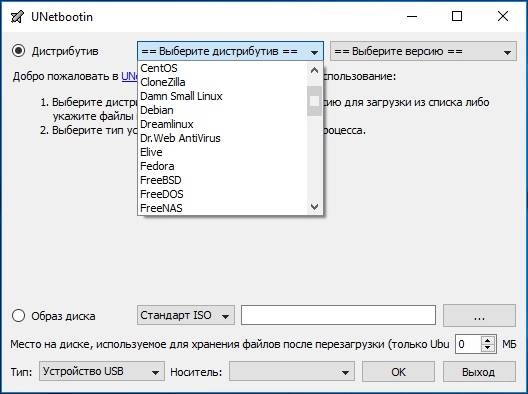Choose Dr.Web AntiVirus from the list
This screenshot has height=394, width=528.
223,138
